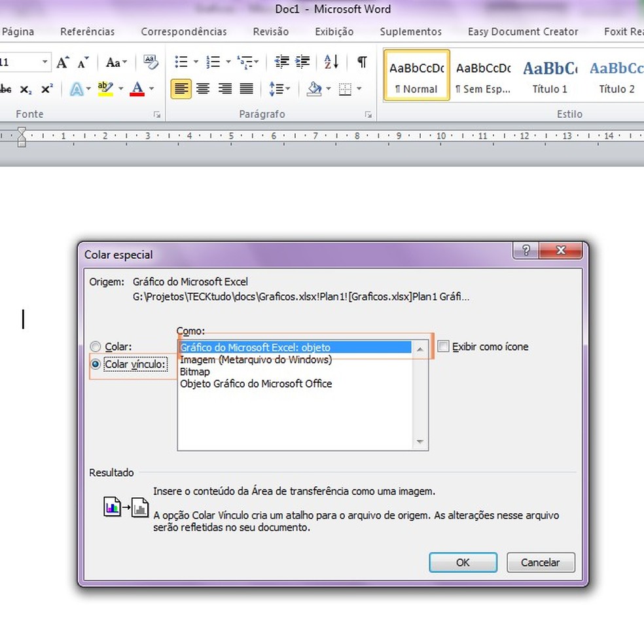Open the Referências ribbon tab
The image size is (644, 644).
coord(87,31)
